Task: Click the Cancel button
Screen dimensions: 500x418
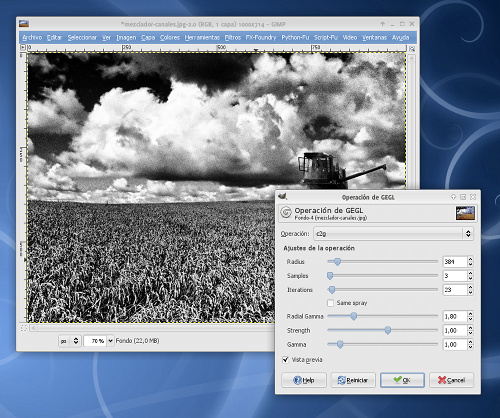Action: tap(451, 380)
